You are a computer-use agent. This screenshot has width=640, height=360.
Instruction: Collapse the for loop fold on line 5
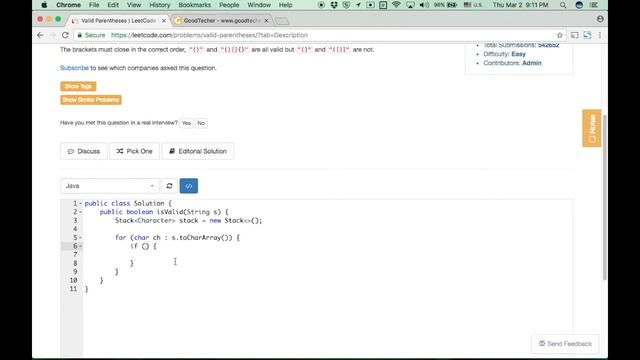pos(80,238)
